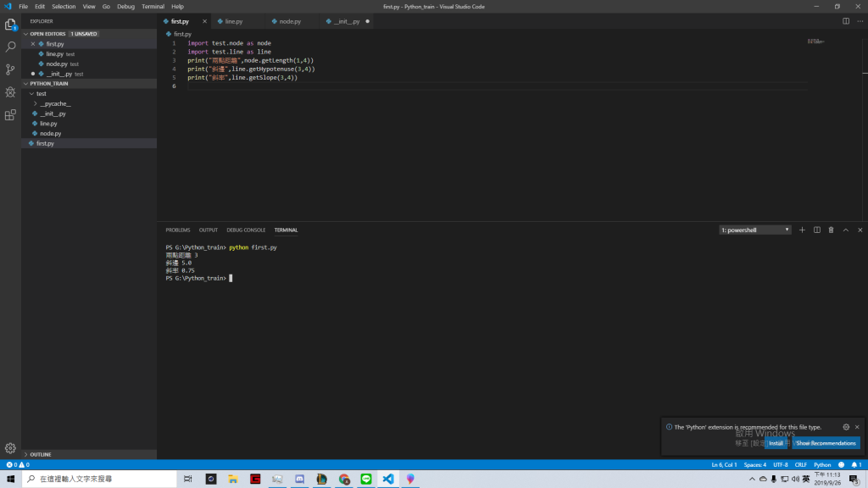
Task: Click the VS Code logo in title bar
Action: click(x=8, y=7)
